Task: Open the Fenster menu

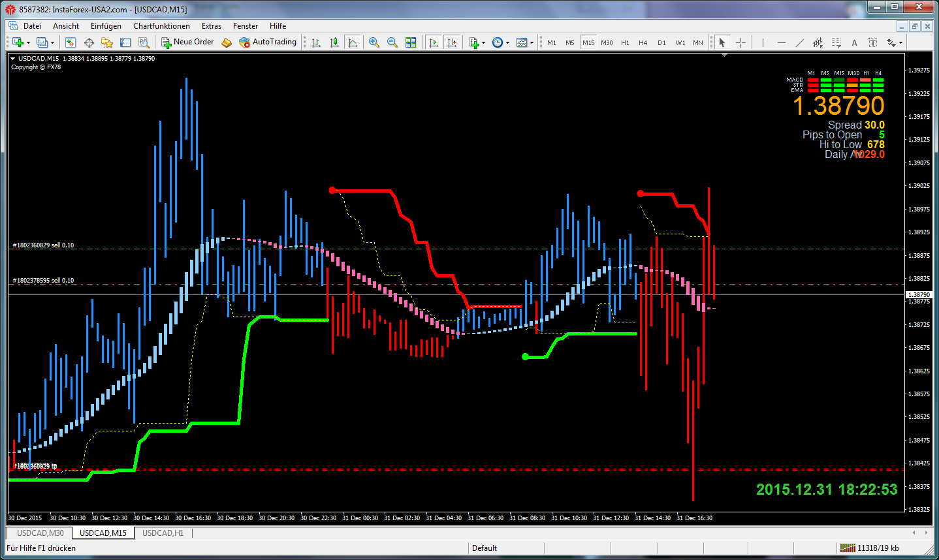Action: click(246, 26)
